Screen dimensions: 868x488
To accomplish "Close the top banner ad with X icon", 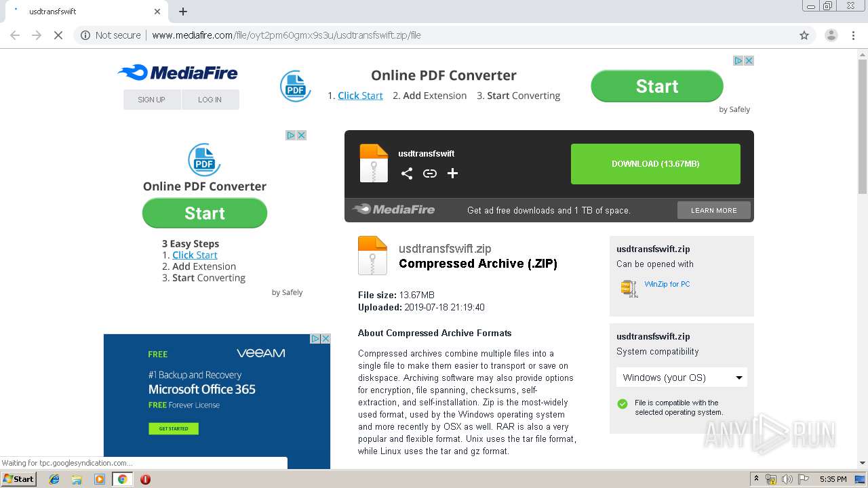I will [x=749, y=60].
